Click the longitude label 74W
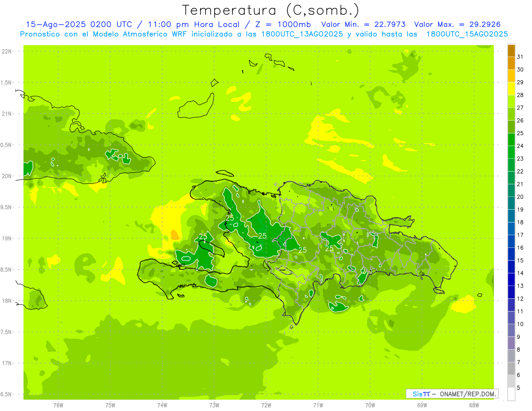532x411 pixels. click(162, 405)
